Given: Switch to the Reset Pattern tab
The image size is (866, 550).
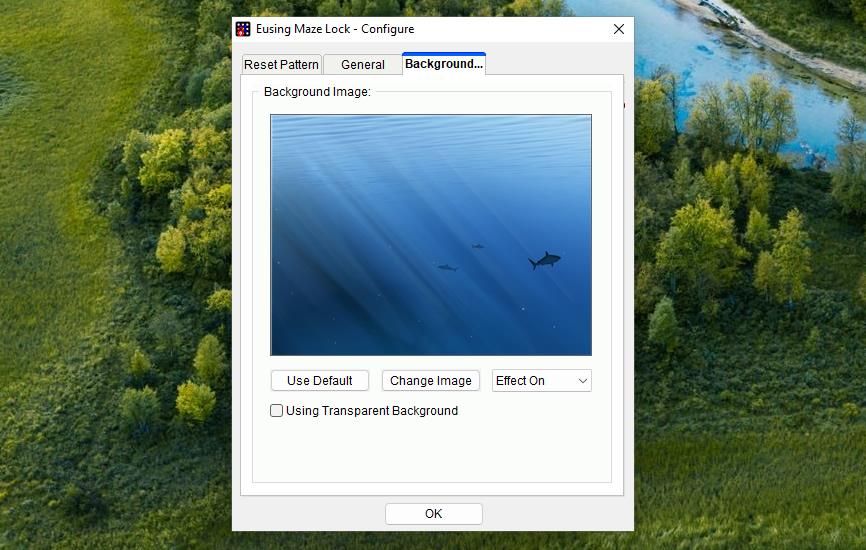Looking at the screenshot, I should (x=281, y=65).
